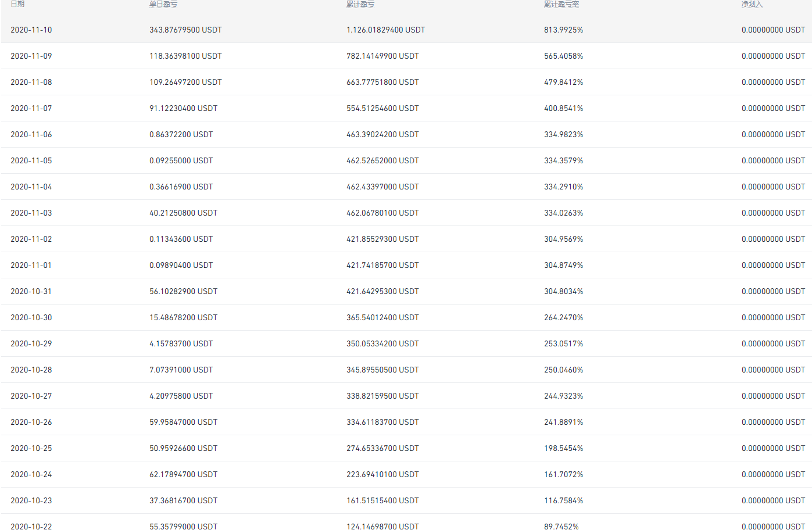812x530 pixels.
Task: Select daily profit 343.87679500 USDT
Action: click(x=185, y=30)
